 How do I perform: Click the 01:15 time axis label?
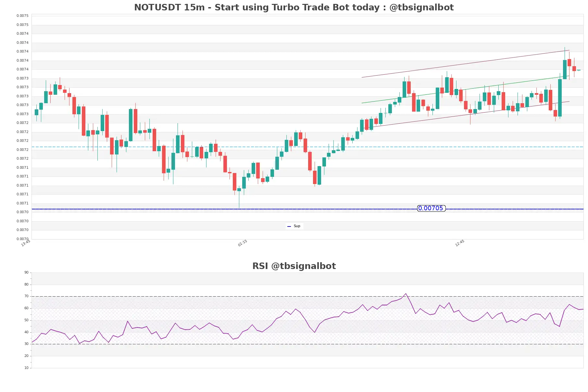[x=243, y=243]
